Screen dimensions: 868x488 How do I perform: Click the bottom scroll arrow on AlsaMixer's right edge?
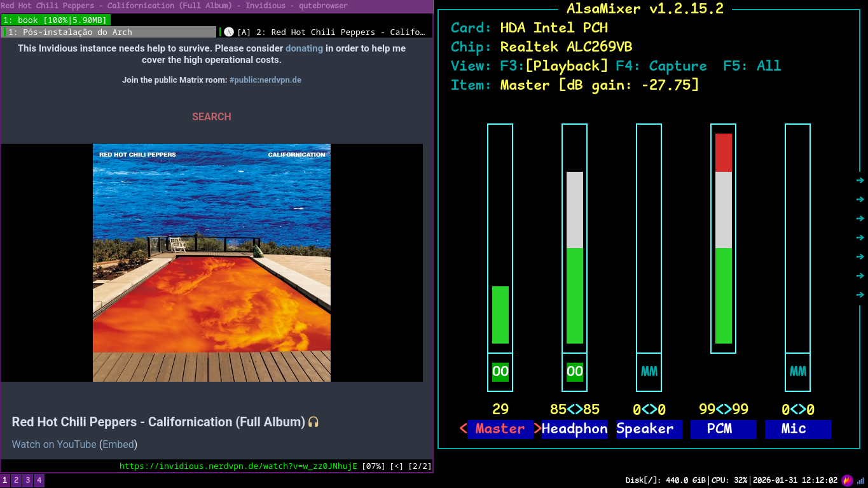point(860,295)
